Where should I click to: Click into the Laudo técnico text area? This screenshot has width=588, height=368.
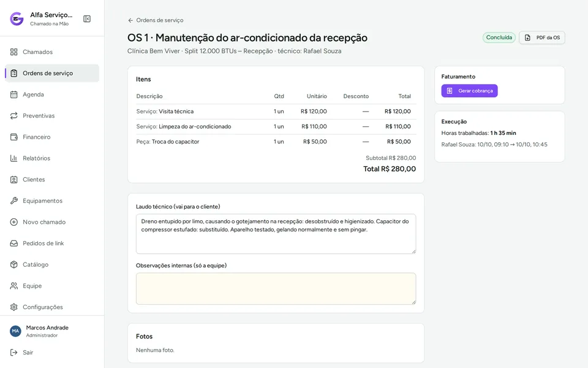[x=276, y=234]
